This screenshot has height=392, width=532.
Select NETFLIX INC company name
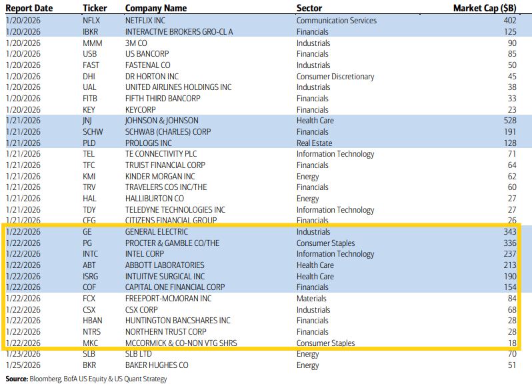point(145,21)
